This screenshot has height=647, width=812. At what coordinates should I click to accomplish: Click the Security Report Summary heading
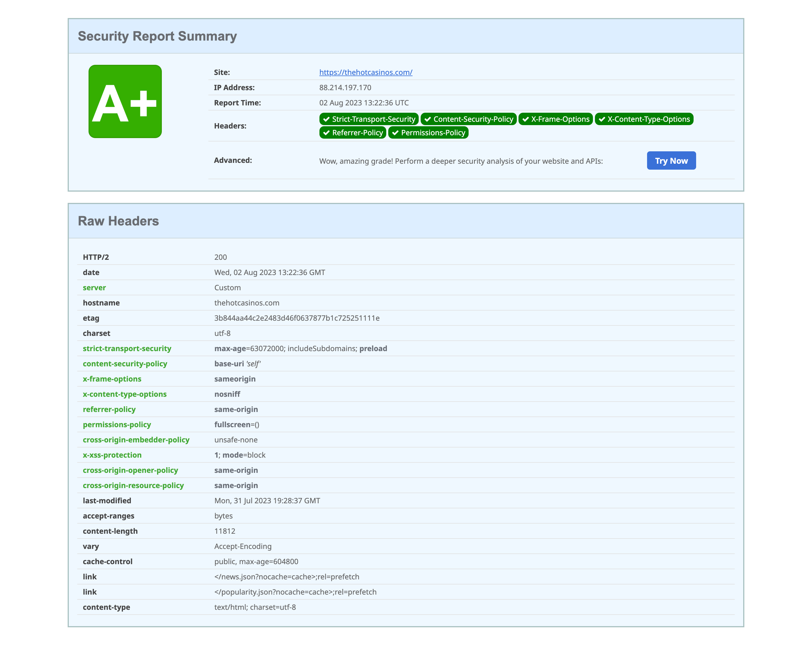(x=157, y=36)
